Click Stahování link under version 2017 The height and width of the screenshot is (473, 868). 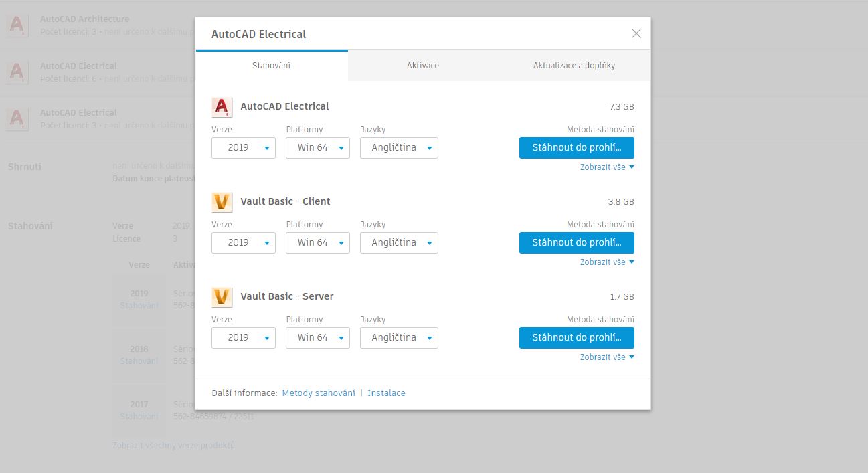pyautogui.click(x=139, y=417)
